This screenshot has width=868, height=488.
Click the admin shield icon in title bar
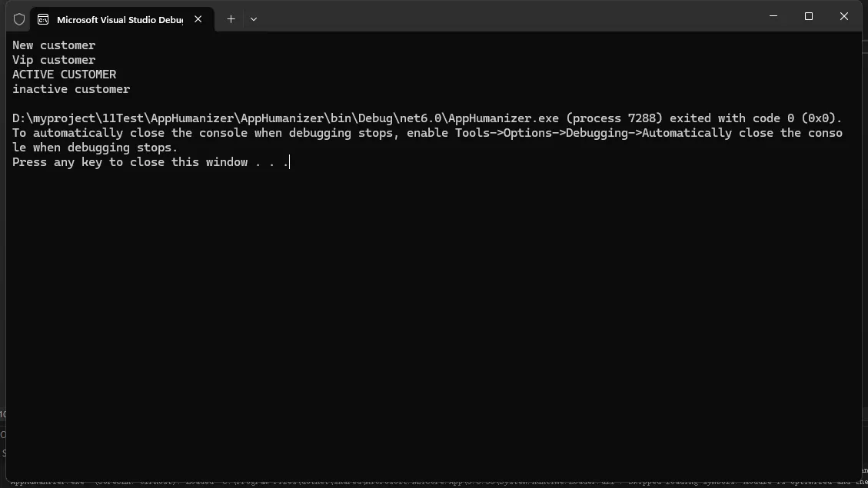click(19, 19)
